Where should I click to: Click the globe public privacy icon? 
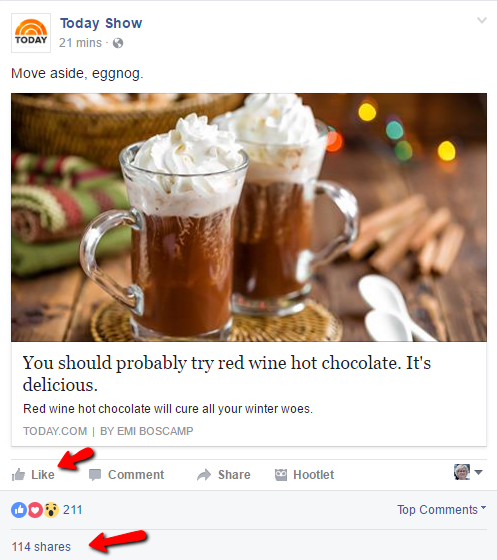118,43
